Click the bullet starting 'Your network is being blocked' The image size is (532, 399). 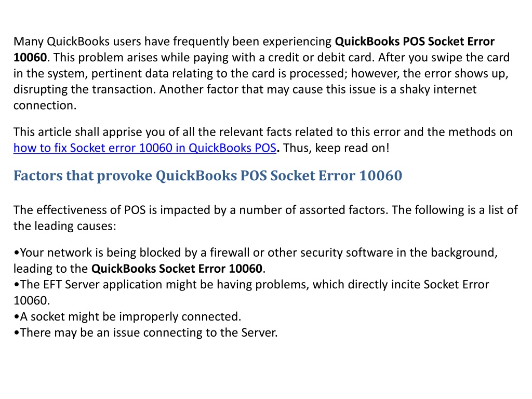(x=256, y=260)
